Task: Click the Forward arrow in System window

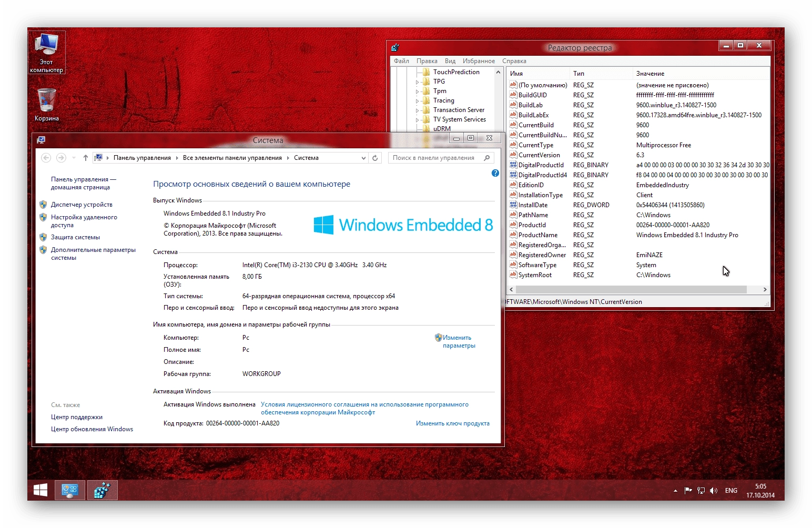Action: tap(61, 158)
